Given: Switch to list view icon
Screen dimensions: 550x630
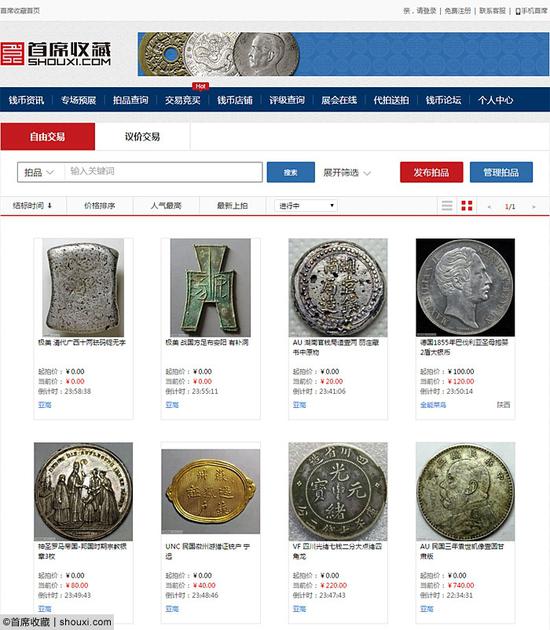Looking at the screenshot, I should (x=447, y=206).
